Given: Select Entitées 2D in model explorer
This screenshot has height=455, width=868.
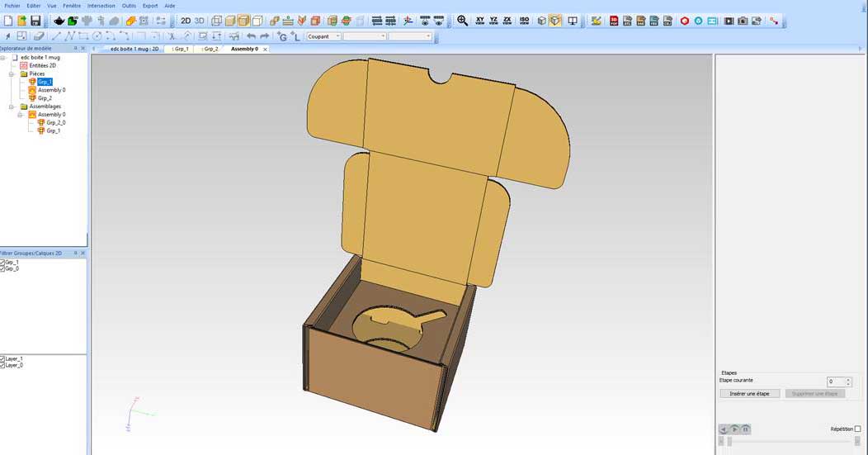Looking at the screenshot, I should tap(42, 65).
